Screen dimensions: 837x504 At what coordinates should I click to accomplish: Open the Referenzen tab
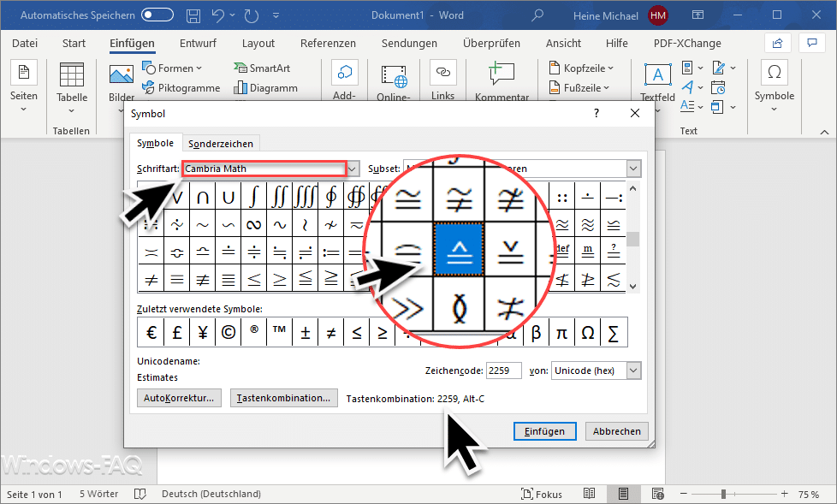click(328, 44)
